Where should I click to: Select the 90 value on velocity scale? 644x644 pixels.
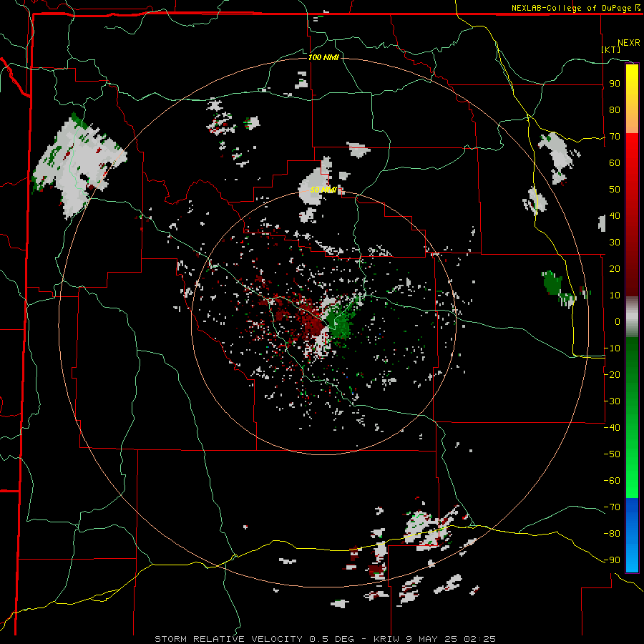[x=615, y=84]
